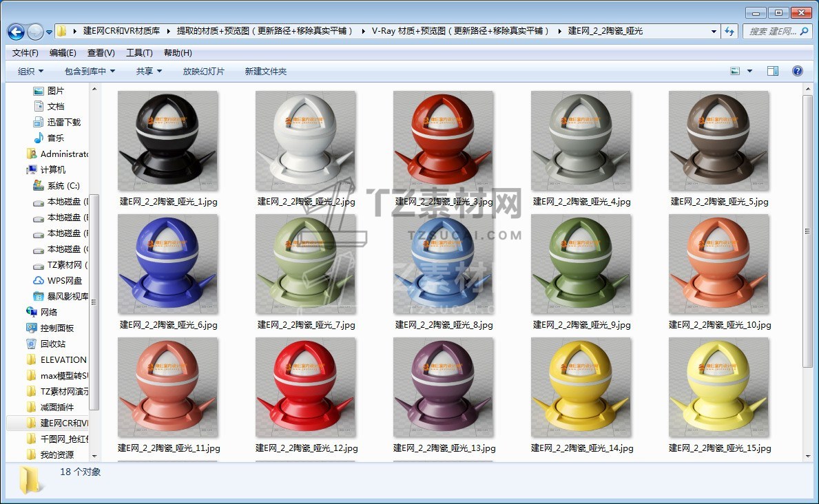819x504 pixels.
Task: Click the 新建文件夹 button
Action: pyautogui.click(x=266, y=71)
